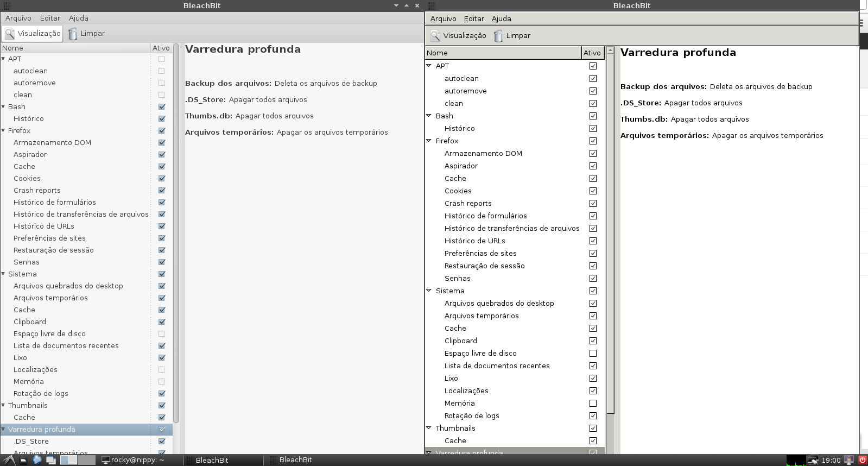Click the red power icon in the taskbar

(x=862, y=460)
